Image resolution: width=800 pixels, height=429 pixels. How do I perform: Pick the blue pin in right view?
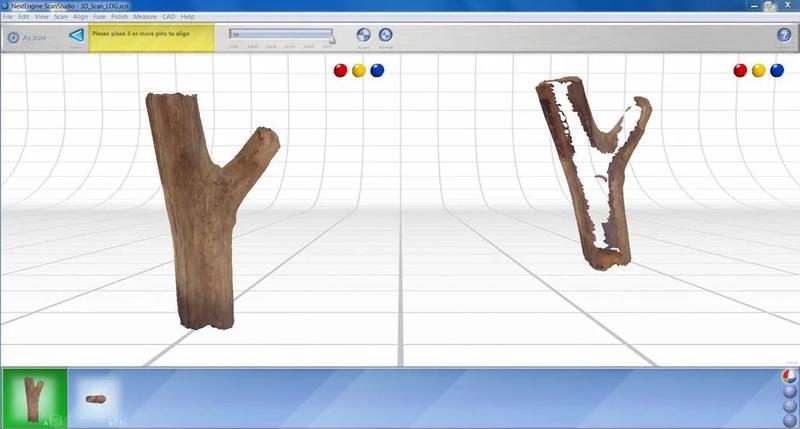click(777, 70)
